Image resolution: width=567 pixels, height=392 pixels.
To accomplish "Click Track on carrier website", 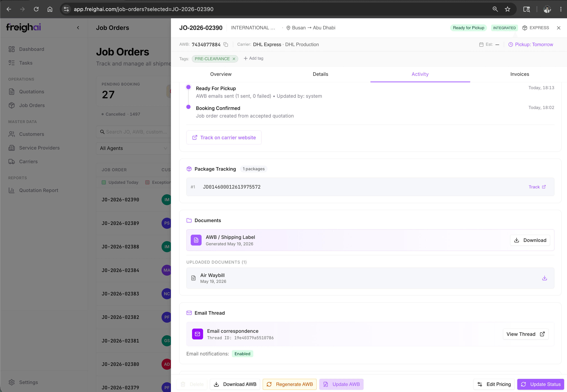I will point(224,138).
